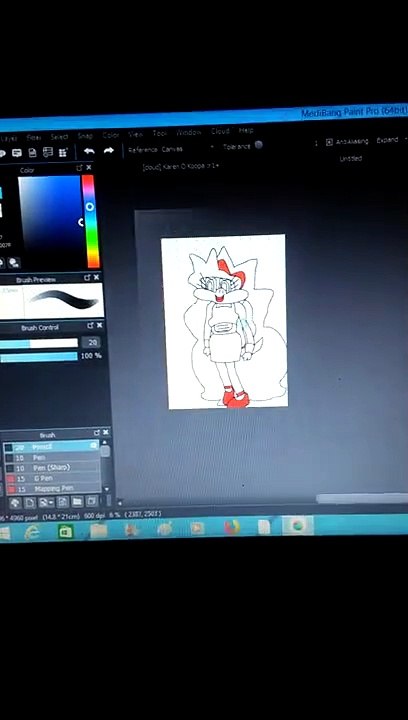The image size is (408, 720).
Task: Open the Select menu
Action: tap(59, 137)
